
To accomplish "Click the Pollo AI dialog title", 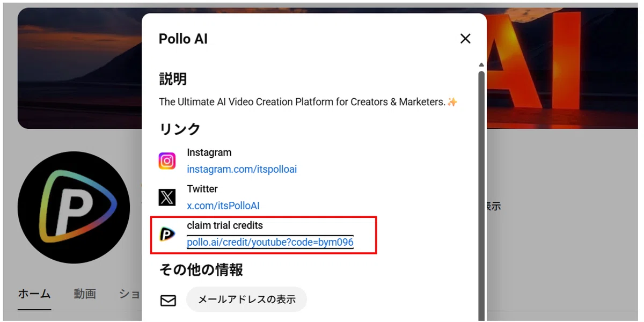I will pos(183,39).
